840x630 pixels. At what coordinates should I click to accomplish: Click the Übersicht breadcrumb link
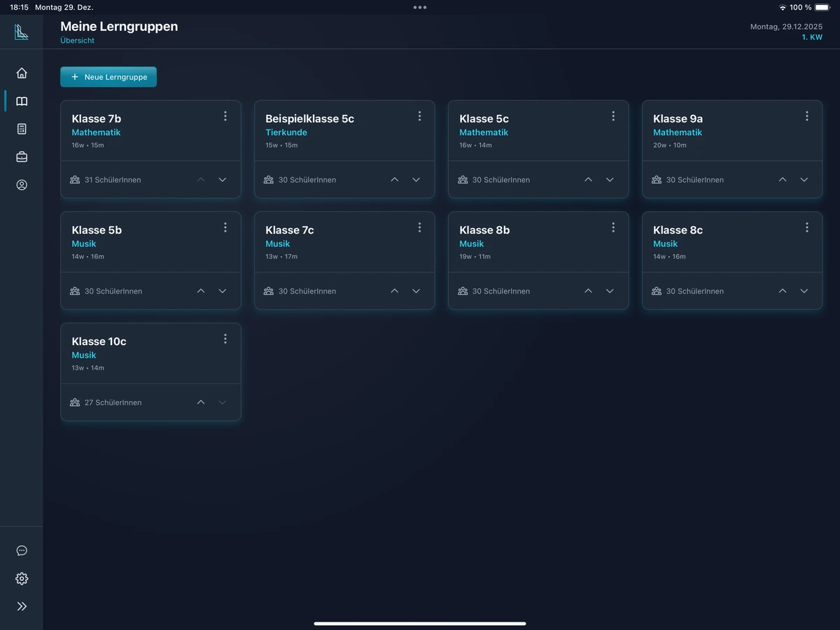click(x=77, y=41)
